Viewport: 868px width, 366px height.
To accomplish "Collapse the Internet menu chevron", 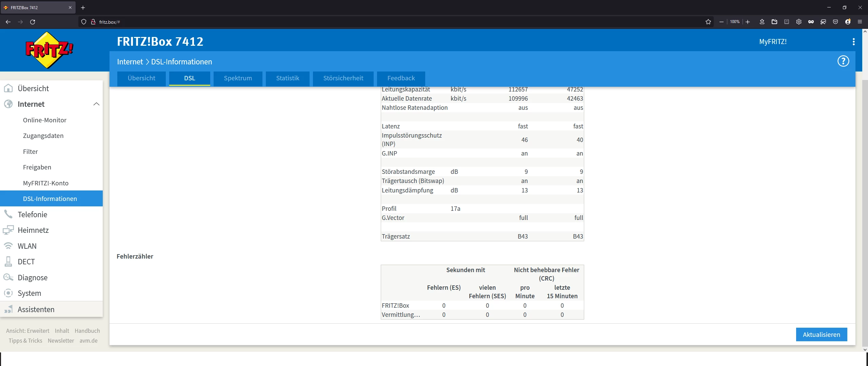I will 96,104.
